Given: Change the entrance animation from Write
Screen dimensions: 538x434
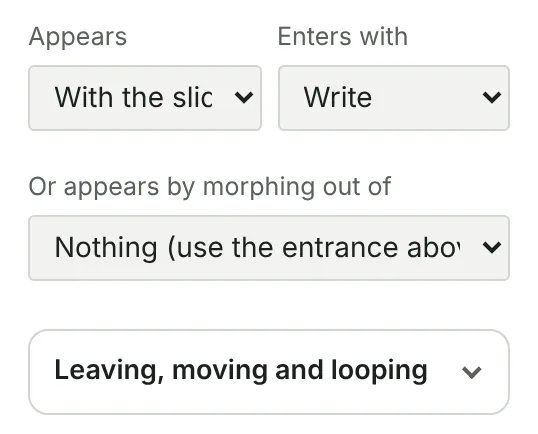Looking at the screenshot, I should pos(394,98).
